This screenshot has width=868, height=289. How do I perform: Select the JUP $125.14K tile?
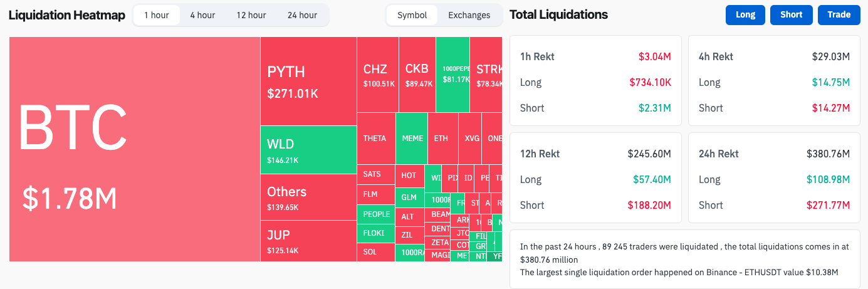pos(308,241)
